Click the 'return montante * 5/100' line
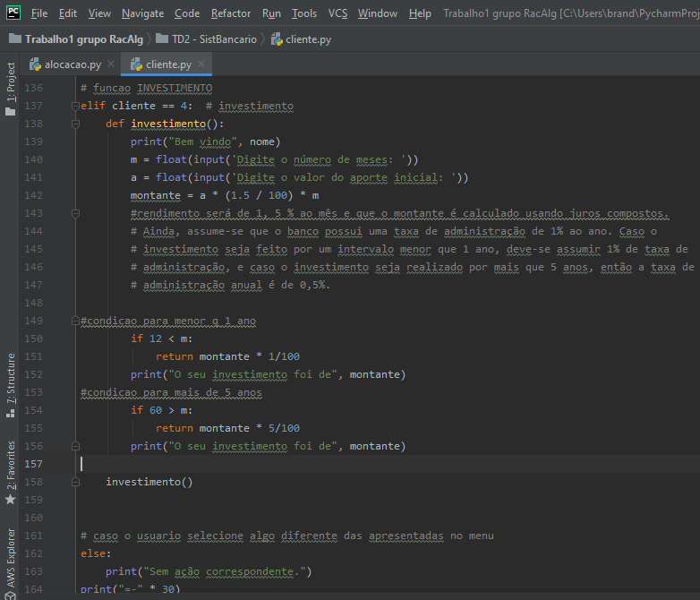 (227, 428)
